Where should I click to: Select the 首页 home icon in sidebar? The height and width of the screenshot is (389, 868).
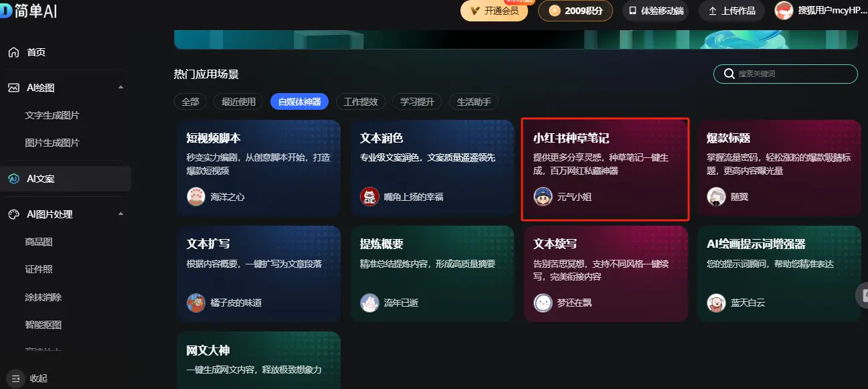pos(13,52)
